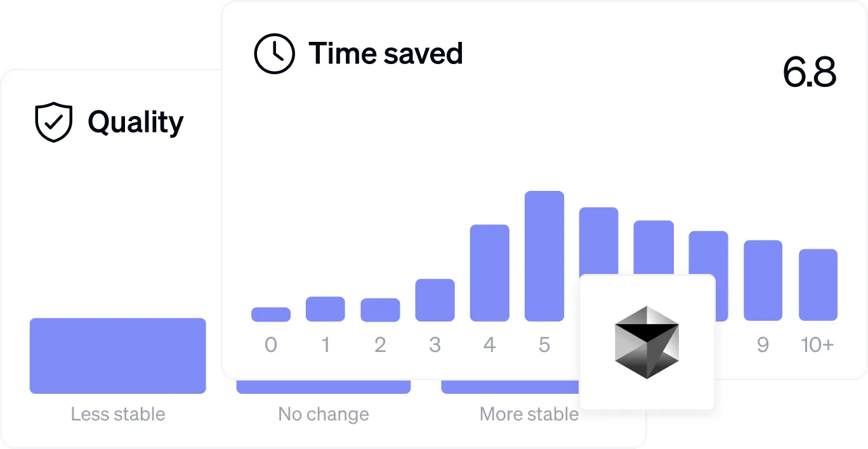
Task: Click the Time saved heading
Action: pos(385,53)
